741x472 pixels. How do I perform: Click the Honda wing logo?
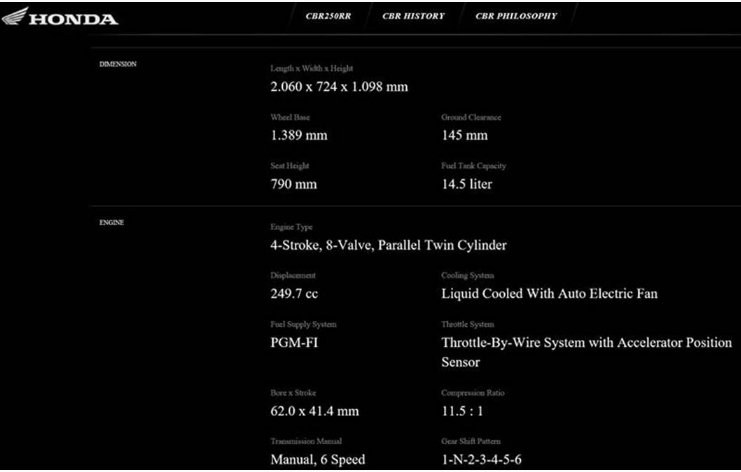[x=15, y=17]
